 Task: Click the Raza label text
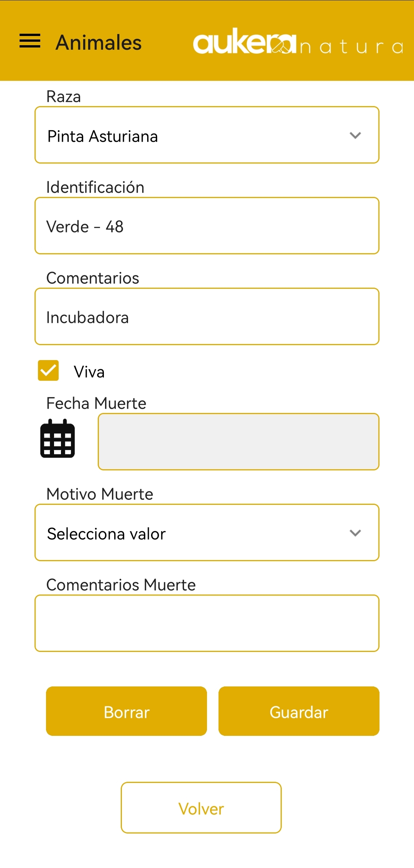64,97
